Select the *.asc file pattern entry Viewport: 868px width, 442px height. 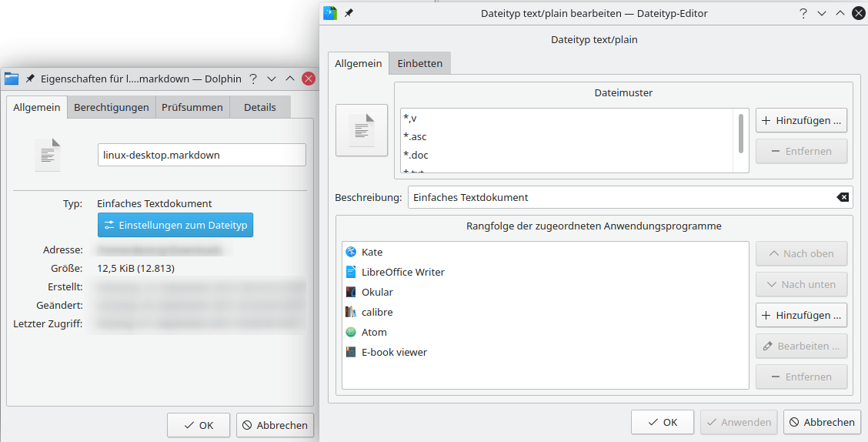[x=415, y=136]
